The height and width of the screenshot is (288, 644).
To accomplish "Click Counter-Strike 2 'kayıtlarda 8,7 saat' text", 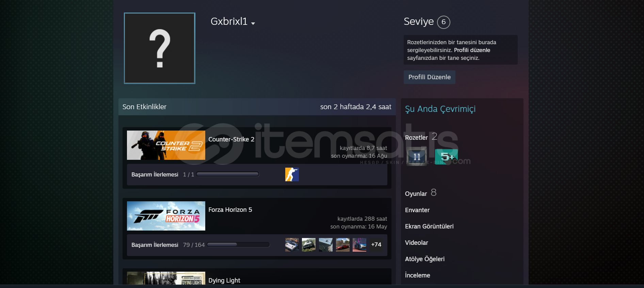I will point(364,148).
